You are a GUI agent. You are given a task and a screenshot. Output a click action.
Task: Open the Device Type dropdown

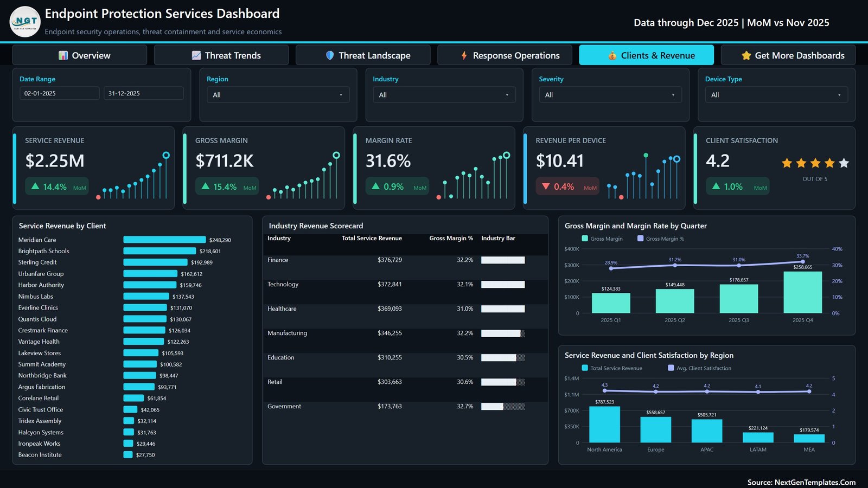776,95
